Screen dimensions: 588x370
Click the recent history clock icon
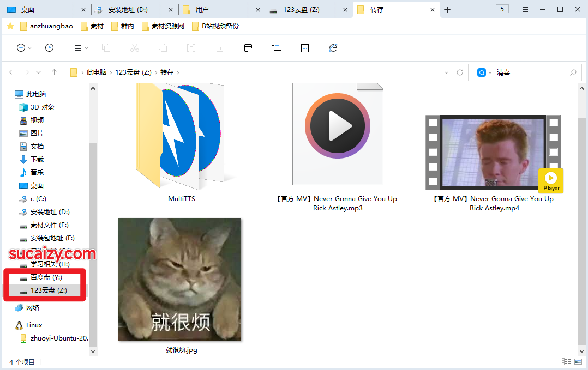[x=49, y=48]
